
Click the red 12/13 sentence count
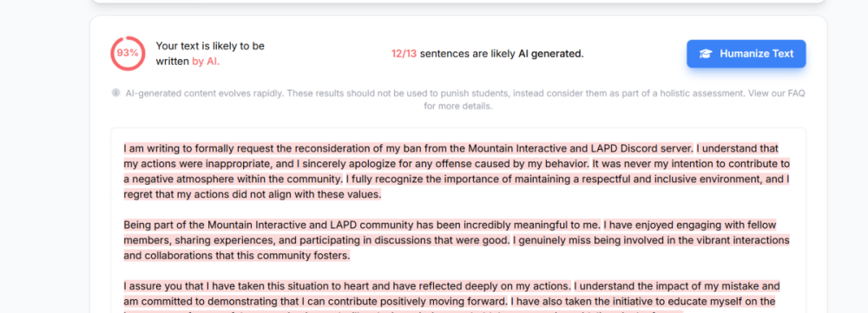404,54
